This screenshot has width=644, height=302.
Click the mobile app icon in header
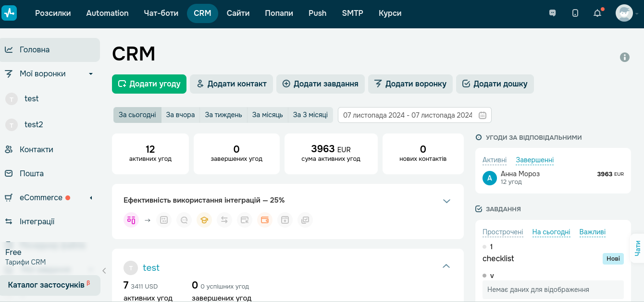[575, 13]
